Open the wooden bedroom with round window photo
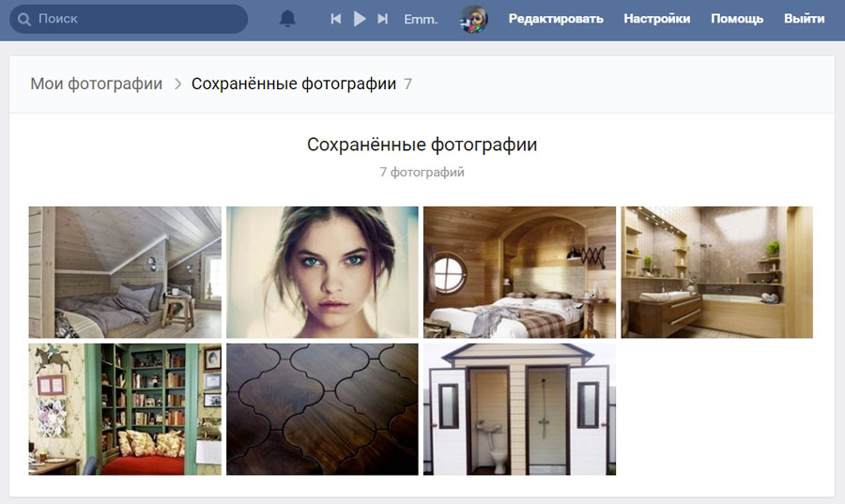This screenshot has width=845, height=504. coord(519,272)
